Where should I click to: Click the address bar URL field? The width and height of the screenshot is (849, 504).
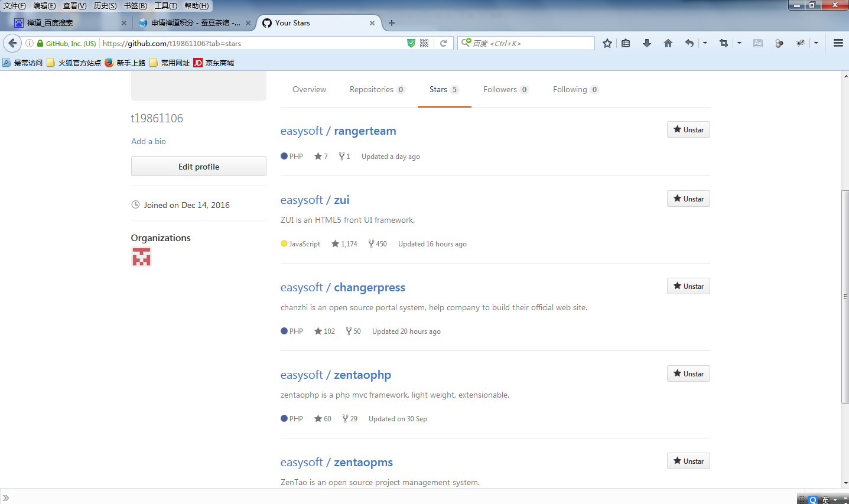click(253, 43)
